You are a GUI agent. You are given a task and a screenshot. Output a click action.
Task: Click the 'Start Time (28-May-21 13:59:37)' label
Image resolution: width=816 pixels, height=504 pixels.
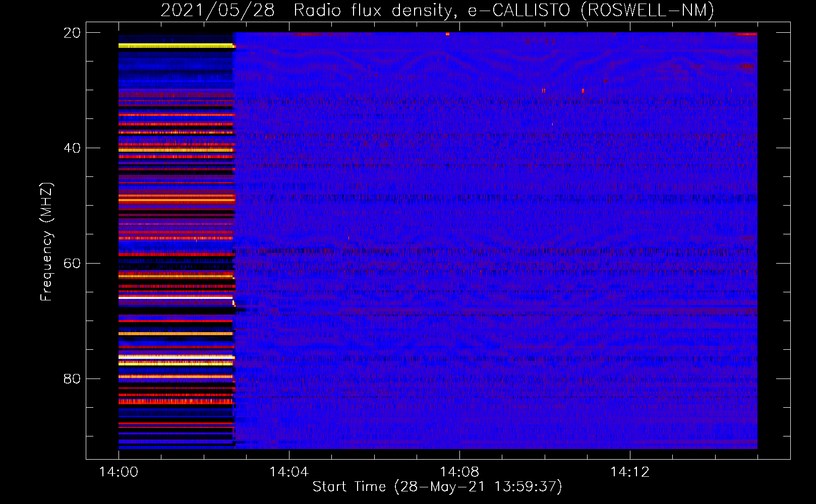coord(437,487)
